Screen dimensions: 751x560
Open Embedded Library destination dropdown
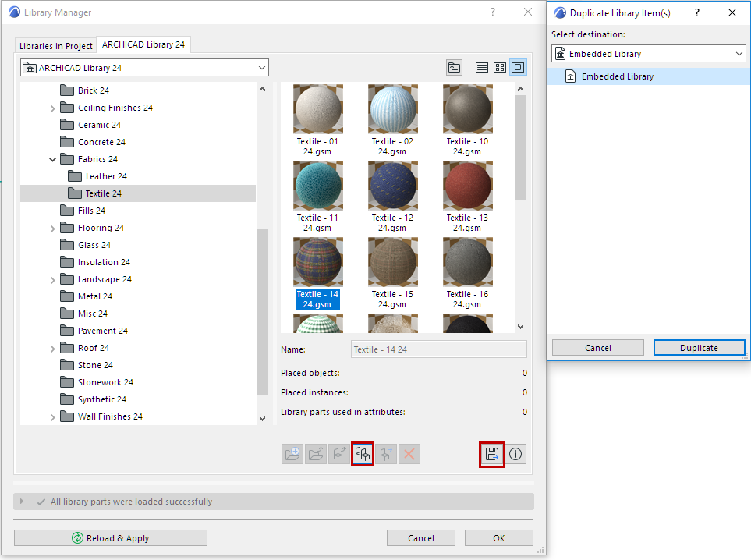(649, 54)
